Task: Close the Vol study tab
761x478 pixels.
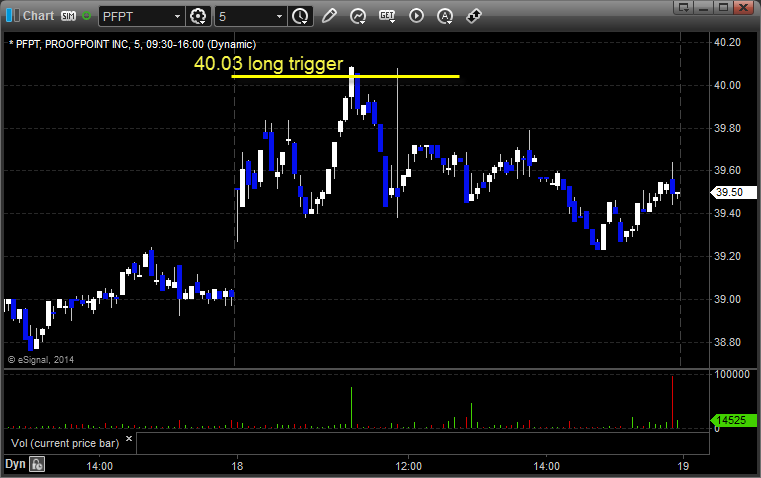Action: [129, 439]
